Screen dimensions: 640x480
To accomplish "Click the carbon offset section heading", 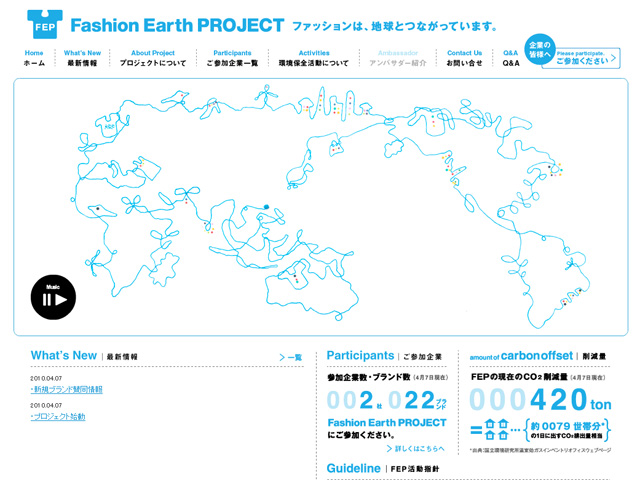I will [x=538, y=356].
